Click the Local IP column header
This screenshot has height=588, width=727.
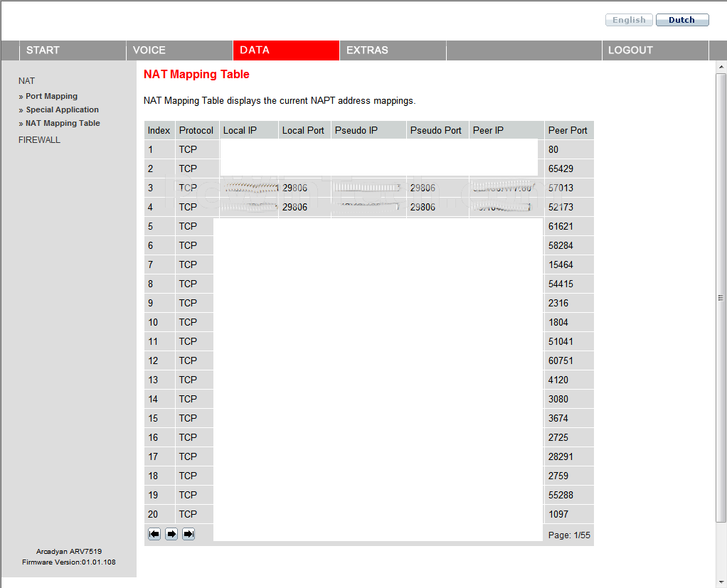point(249,130)
